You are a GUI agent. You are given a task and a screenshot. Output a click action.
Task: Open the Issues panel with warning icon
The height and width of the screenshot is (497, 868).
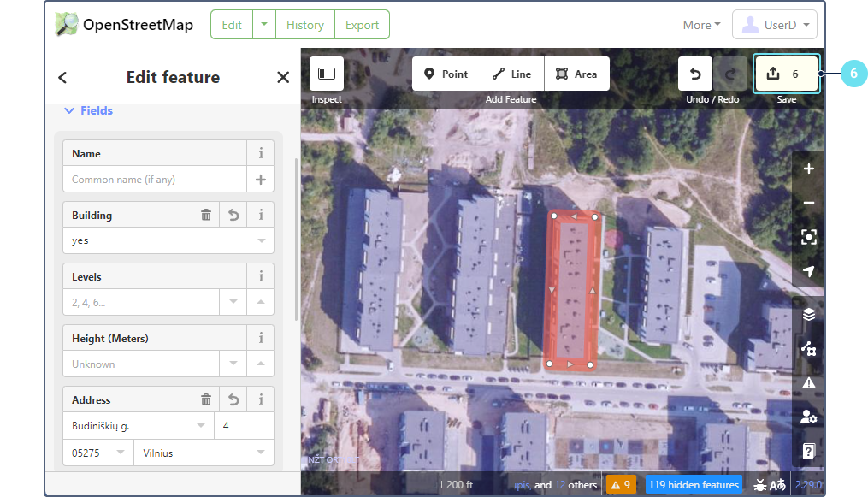point(808,382)
